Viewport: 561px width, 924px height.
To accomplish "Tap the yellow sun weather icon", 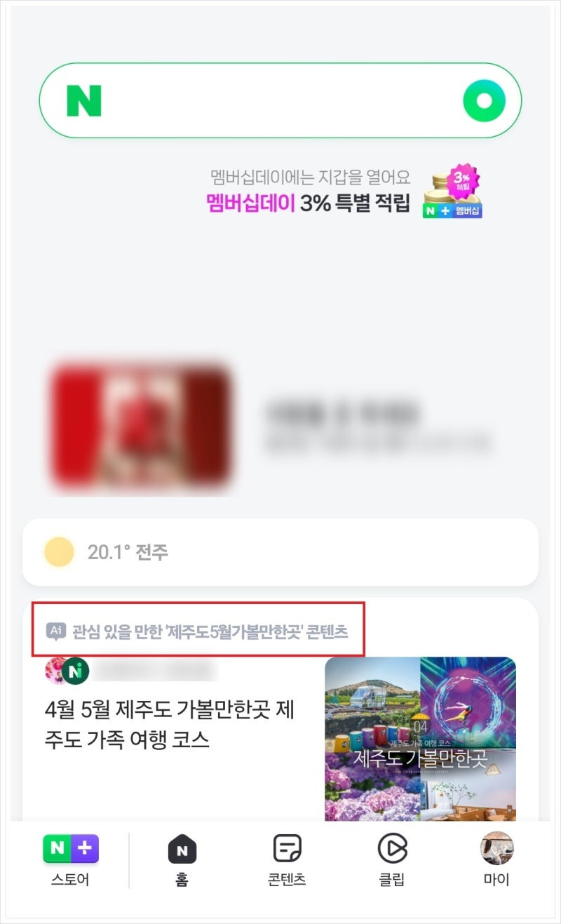I will (x=59, y=552).
